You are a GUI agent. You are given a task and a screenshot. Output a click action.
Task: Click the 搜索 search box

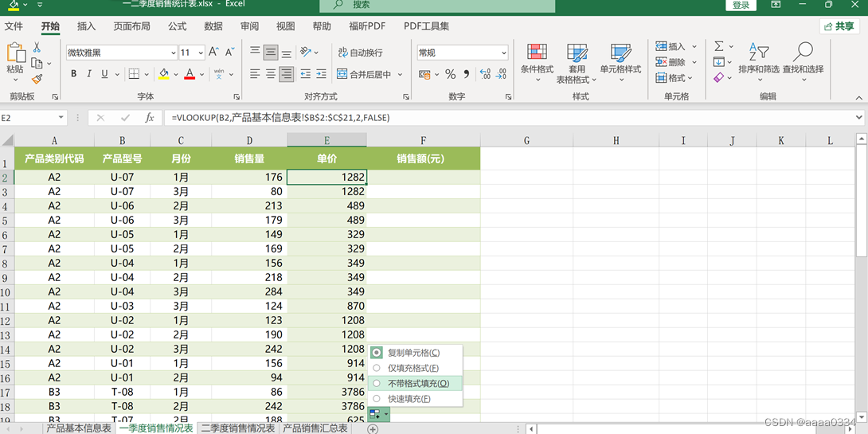tap(437, 6)
